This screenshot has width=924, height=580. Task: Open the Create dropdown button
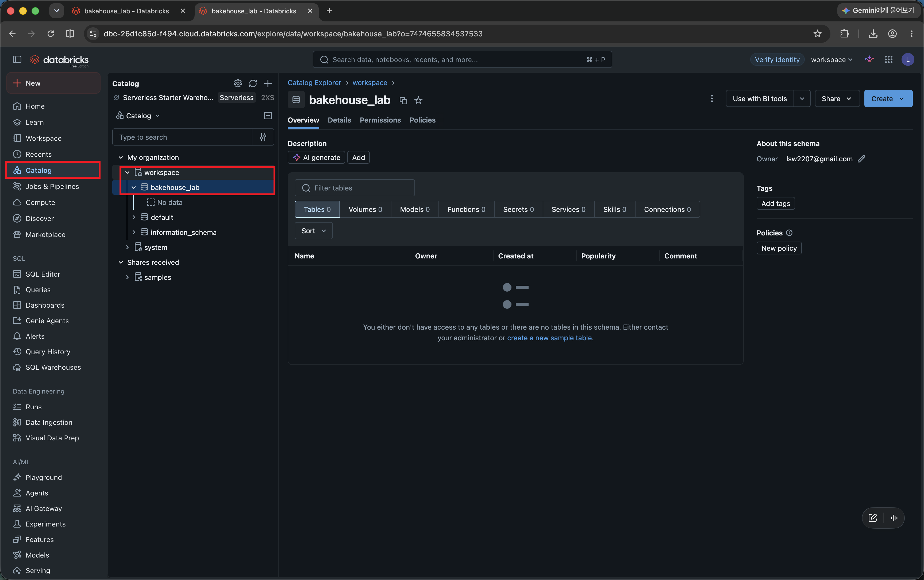[x=888, y=99]
